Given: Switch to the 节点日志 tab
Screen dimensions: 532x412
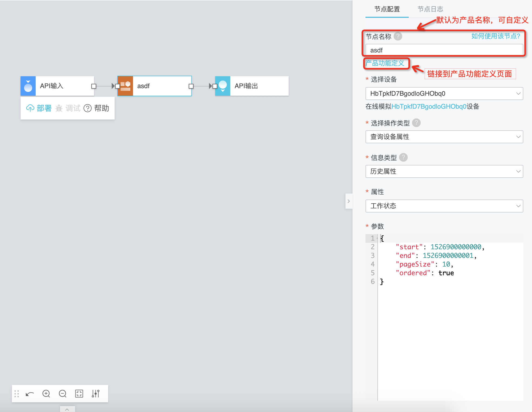Looking at the screenshot, I should (x=430, y=9).
